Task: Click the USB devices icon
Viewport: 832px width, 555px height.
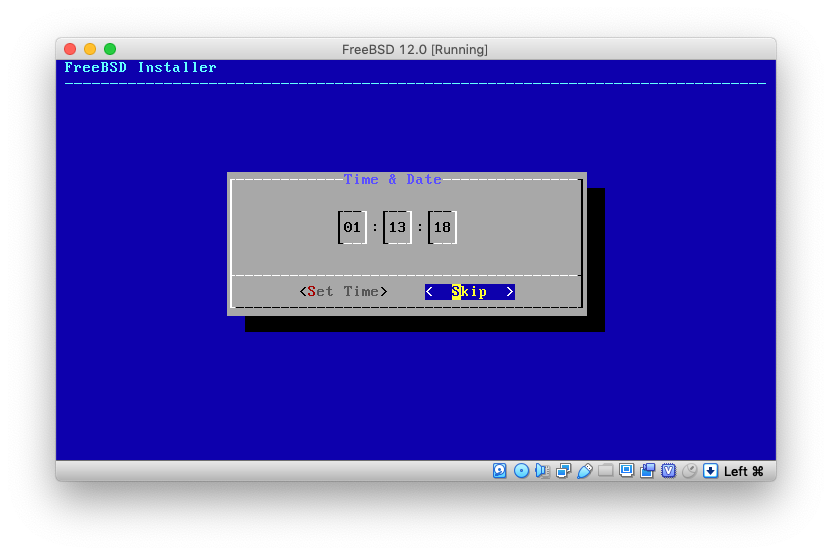Action: pos(585,471)
